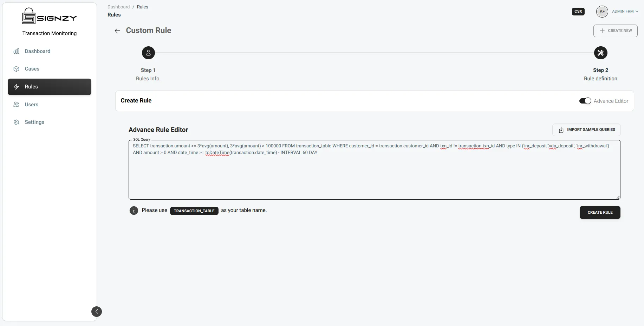Click the CSX badge
This screenshot has height=326, width=644.
pyautogui.click(x=578, y=12)
